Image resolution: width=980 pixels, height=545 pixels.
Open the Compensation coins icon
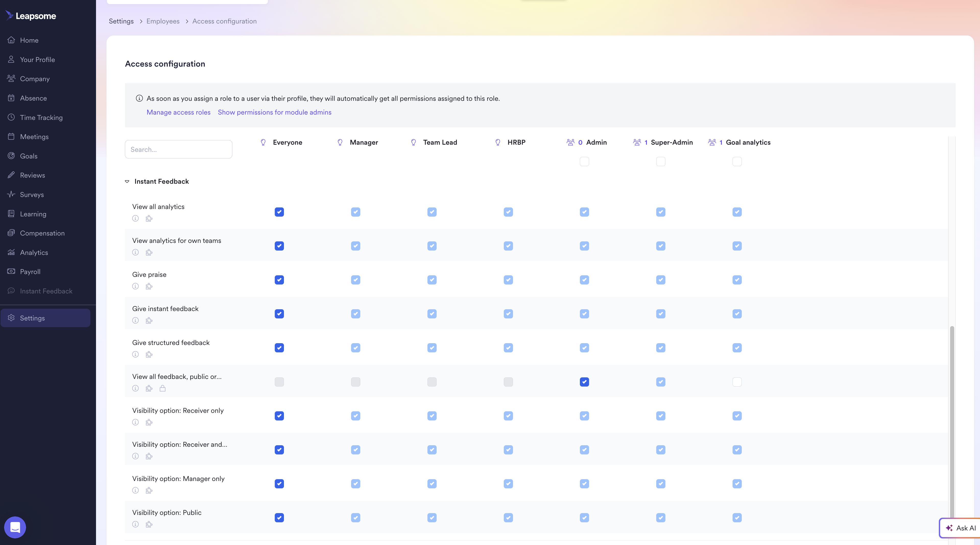point(11,233)
